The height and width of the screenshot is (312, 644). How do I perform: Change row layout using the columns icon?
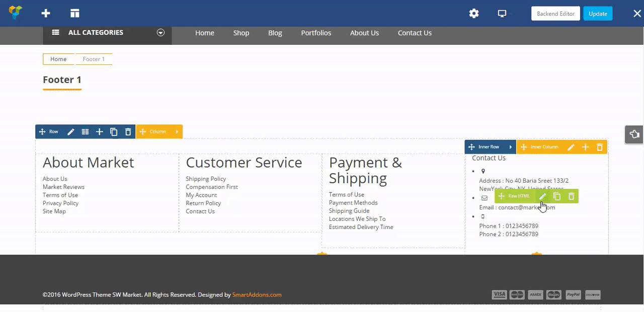click(x=85, y=132)
